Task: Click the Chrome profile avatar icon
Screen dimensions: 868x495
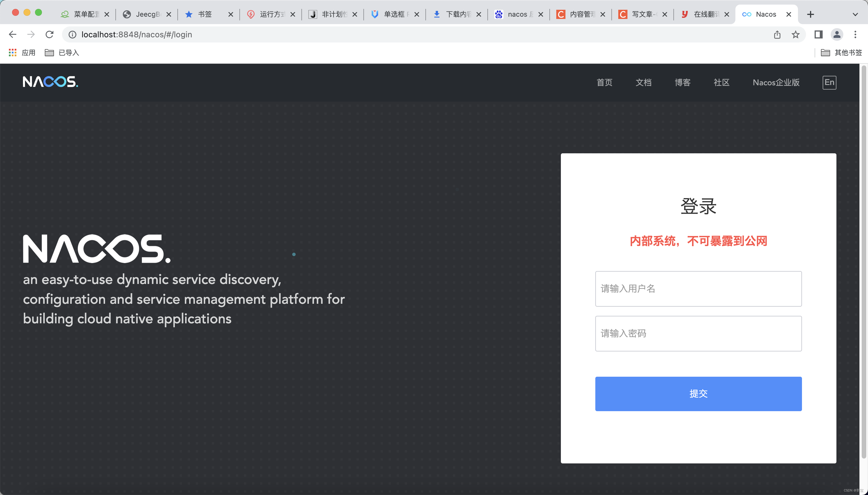Action: pyautogui.click(x=837, y=34)
